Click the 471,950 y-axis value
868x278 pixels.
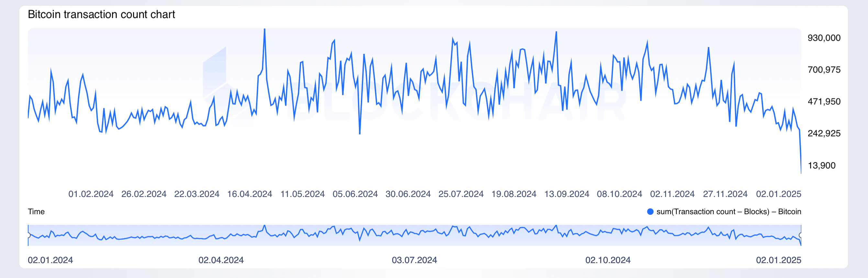coord(824,101)
